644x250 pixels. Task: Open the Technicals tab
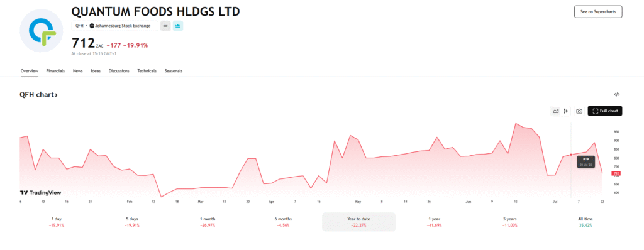(x=147, y=70)
